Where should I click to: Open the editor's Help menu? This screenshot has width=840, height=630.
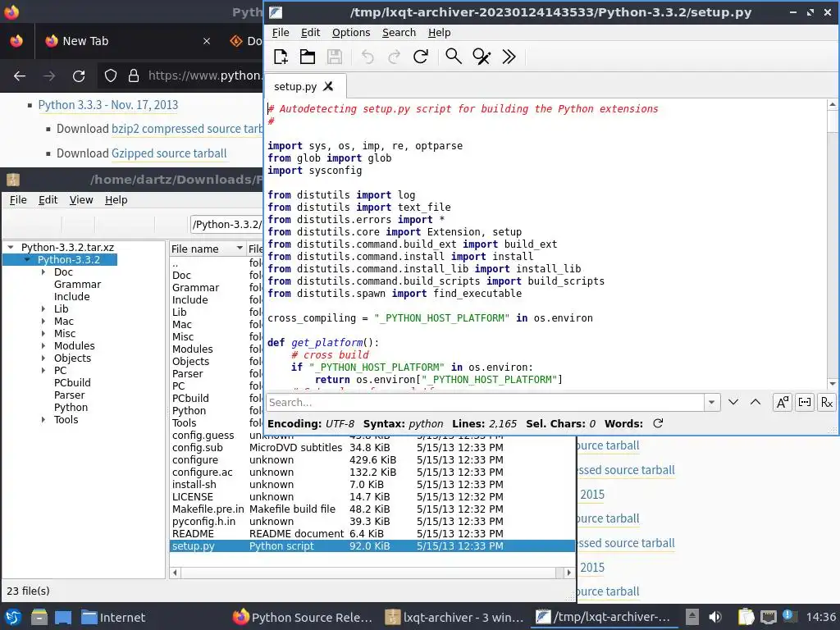coord(439,33)
